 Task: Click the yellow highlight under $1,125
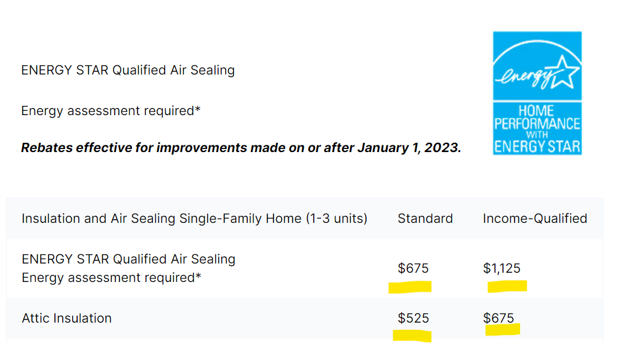[x=507, y=286]
